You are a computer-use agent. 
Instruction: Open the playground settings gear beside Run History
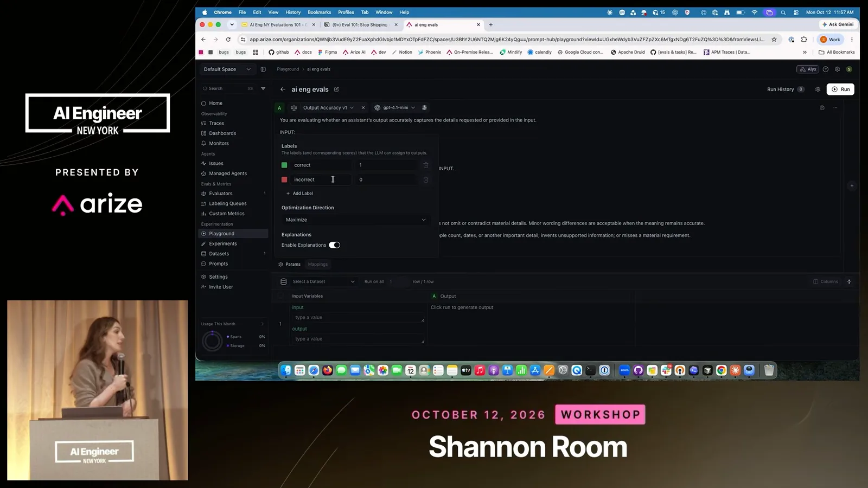coord(818,89)
